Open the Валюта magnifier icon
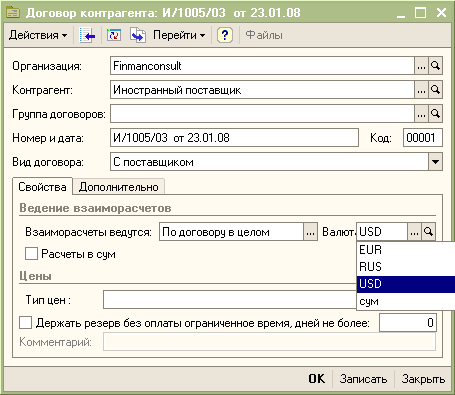Screen dimensions: 455x395 (x=428, y=232)
